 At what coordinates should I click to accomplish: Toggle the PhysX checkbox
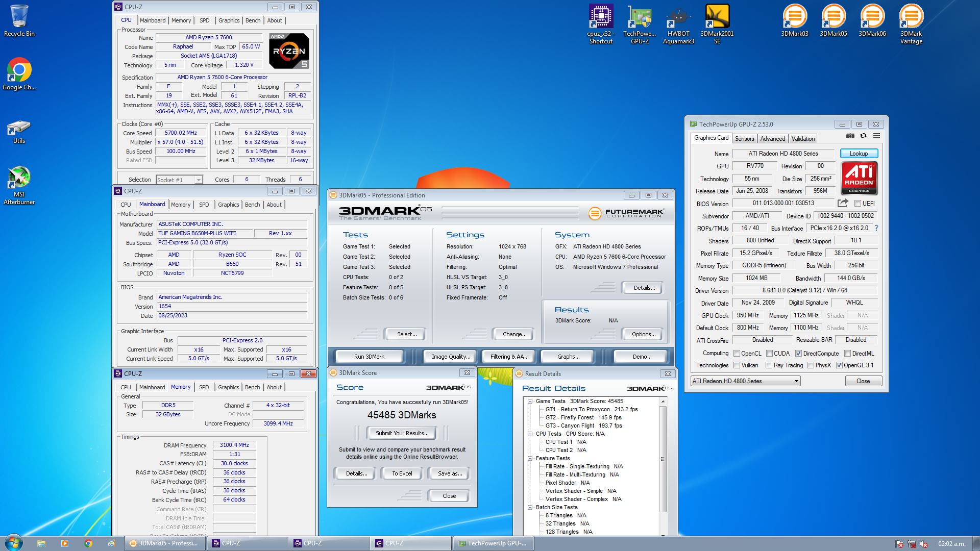(x=811, y=365)
